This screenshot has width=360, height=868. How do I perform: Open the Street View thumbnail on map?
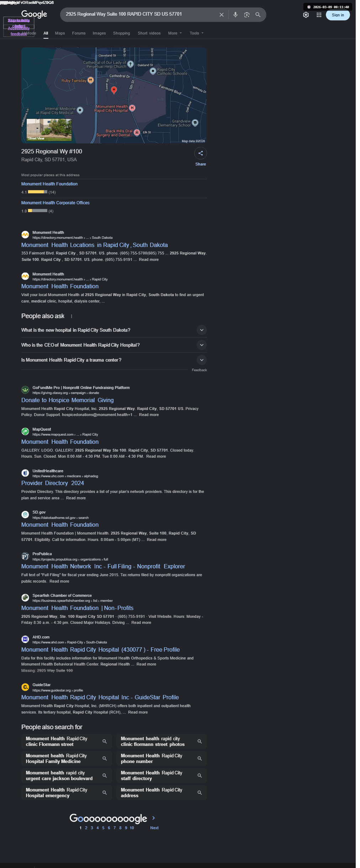(49, 130)
